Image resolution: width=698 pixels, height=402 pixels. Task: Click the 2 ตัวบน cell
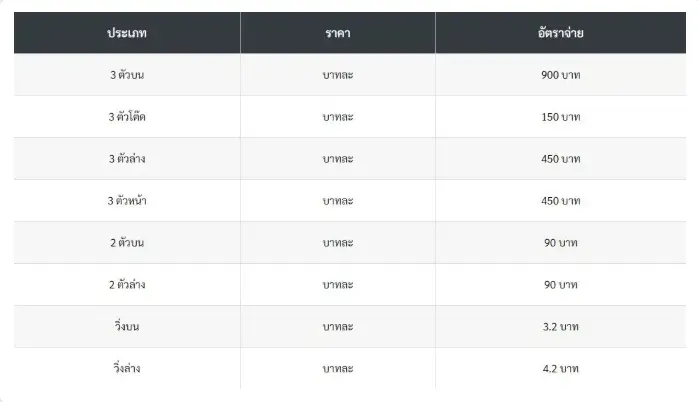pyautogui.click(x=127, y=243)
